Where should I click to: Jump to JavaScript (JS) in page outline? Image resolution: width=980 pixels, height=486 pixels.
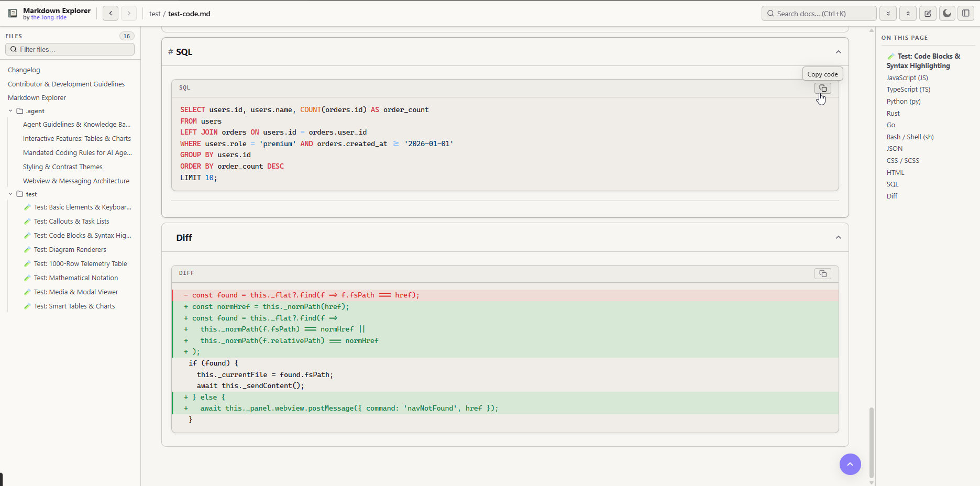point(907,78)
